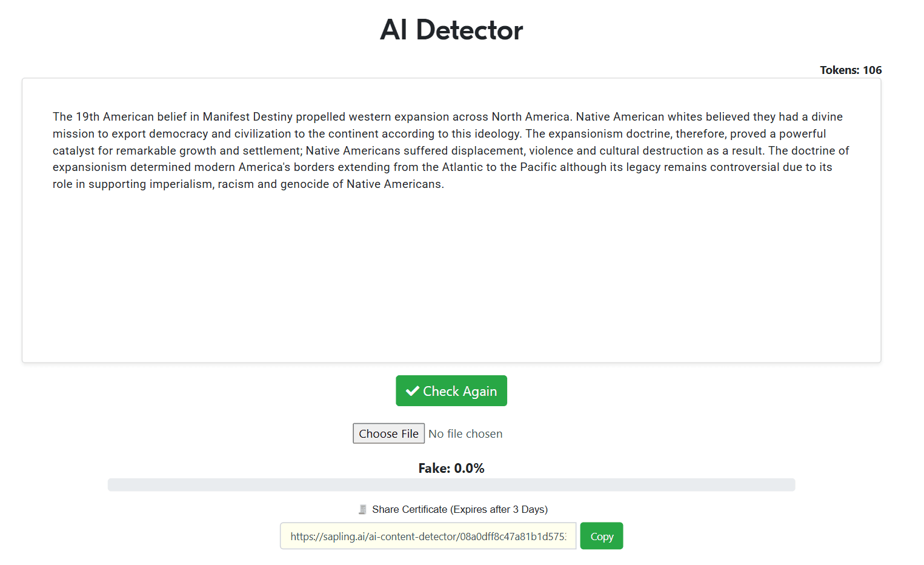
Task: Click the "Tokens: 106" counter
Action: coord(851,70)
